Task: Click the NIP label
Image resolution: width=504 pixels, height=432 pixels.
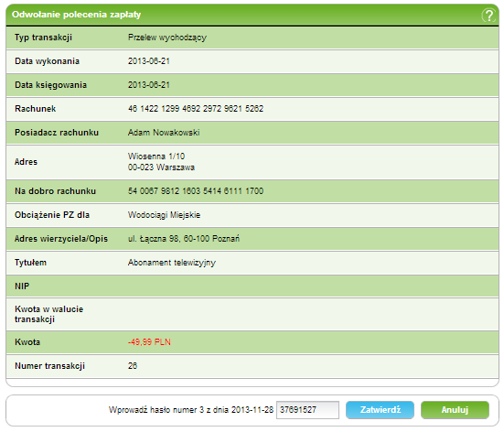Action: pos(22,286)
